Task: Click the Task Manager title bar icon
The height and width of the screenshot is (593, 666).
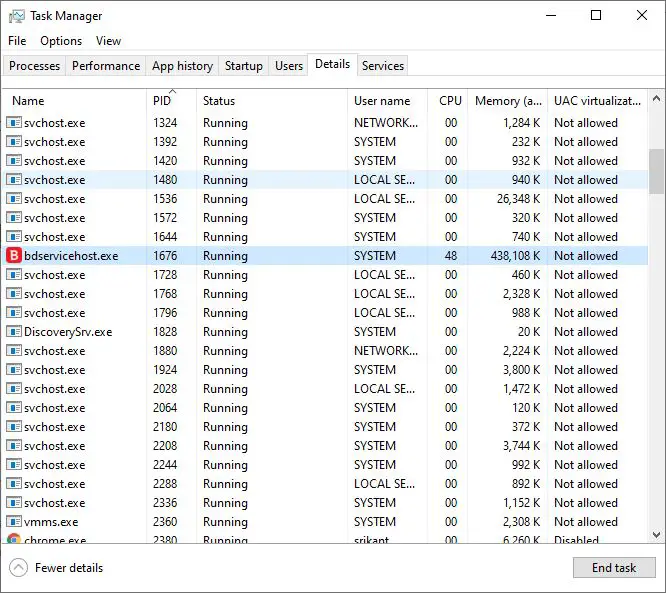Action: (17, 16)
